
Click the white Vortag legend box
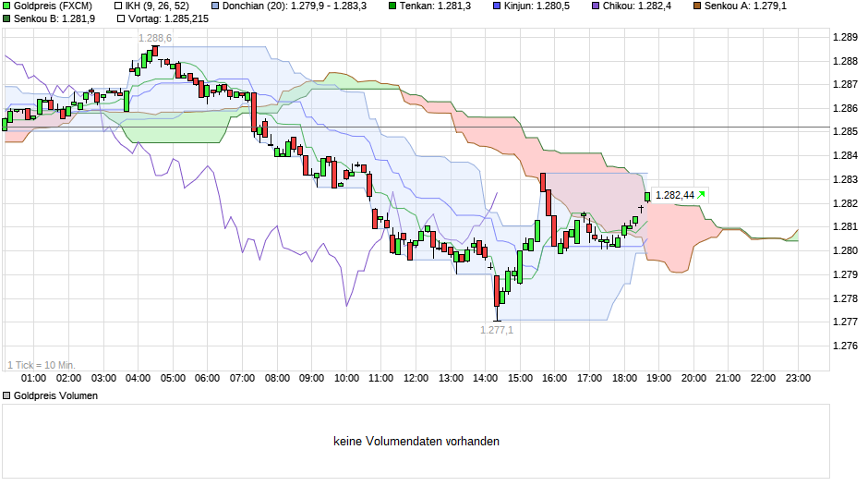point(117,18)
